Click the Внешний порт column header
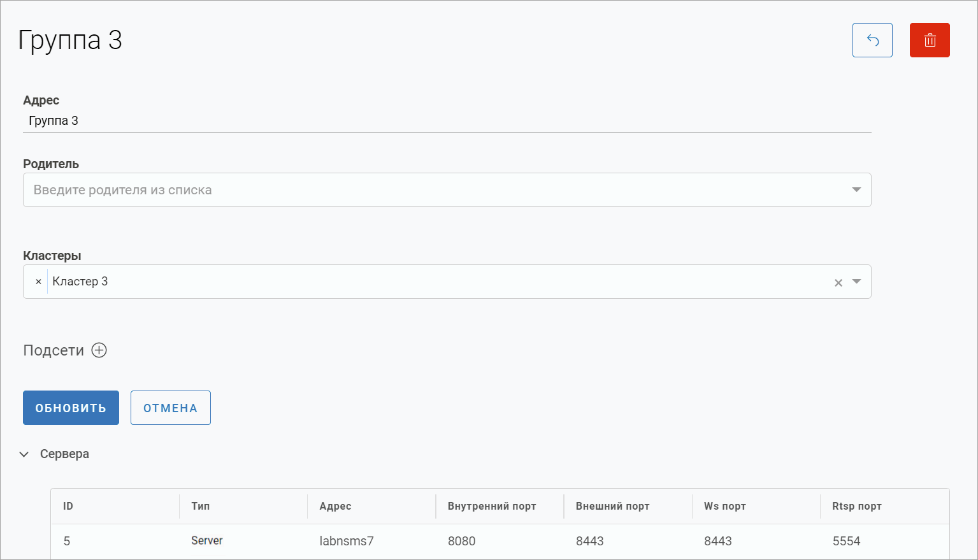978x560 pixels. pyautogui.click(x=612, y=506)
